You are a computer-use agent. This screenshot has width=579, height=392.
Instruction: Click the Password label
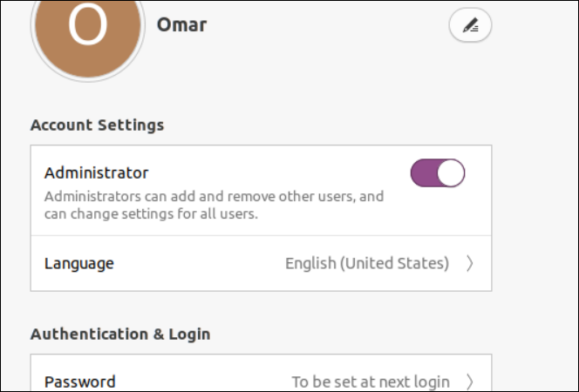tap(79, 382)
